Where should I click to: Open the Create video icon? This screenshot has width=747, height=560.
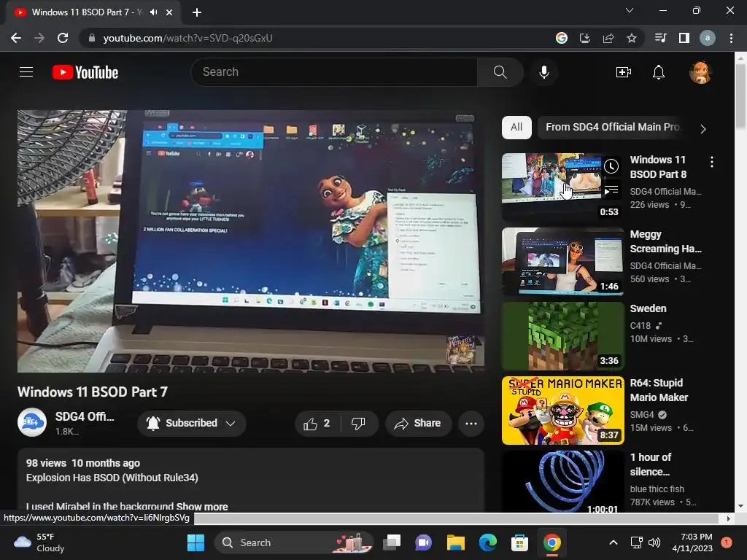pos(623,72)
